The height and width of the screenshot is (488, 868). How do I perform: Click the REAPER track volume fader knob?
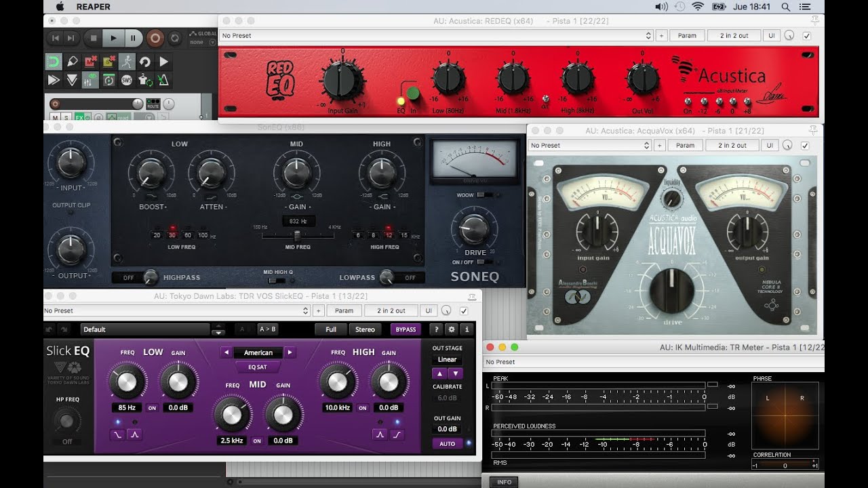(138, 104)
